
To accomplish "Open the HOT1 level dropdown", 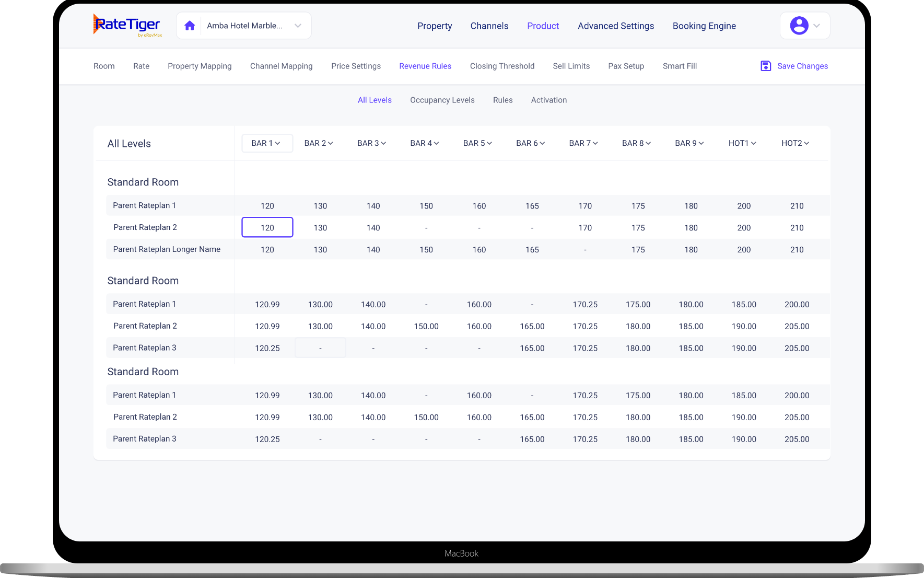I will [742, 143].
